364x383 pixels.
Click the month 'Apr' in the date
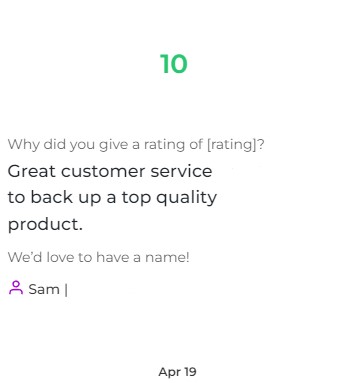[169, 372]
